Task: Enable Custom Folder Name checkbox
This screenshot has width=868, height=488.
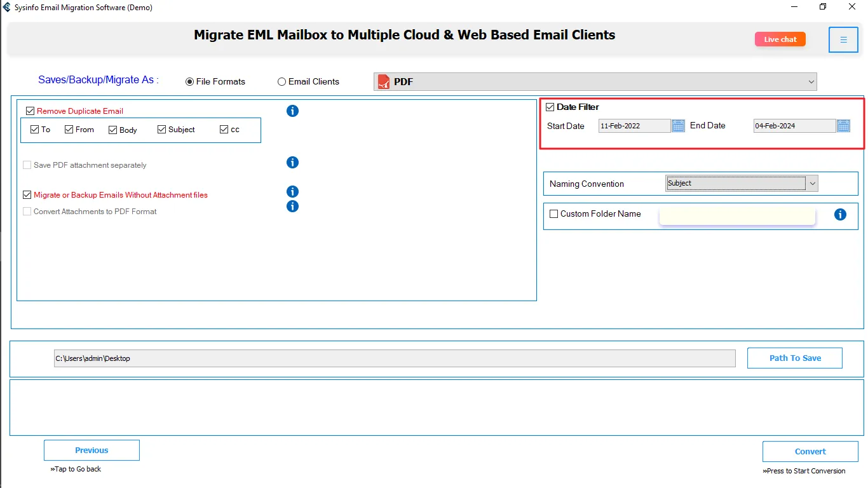Action: 554,214
